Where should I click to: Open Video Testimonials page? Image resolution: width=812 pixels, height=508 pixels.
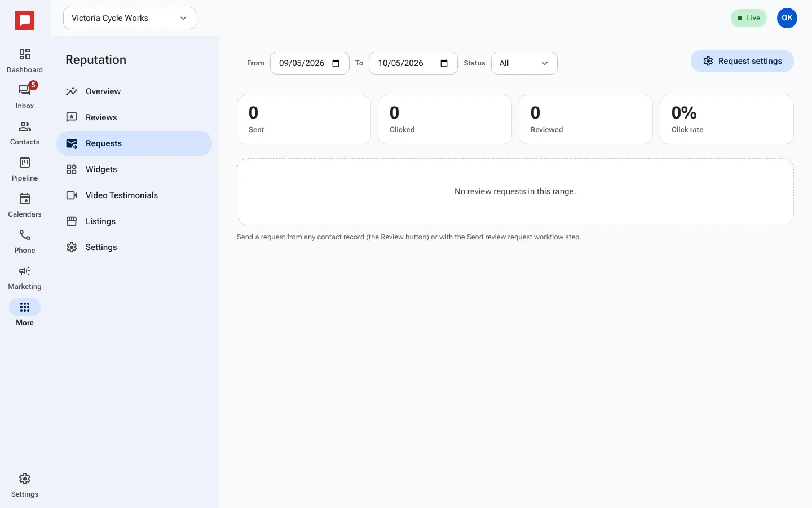coord(134,195)
